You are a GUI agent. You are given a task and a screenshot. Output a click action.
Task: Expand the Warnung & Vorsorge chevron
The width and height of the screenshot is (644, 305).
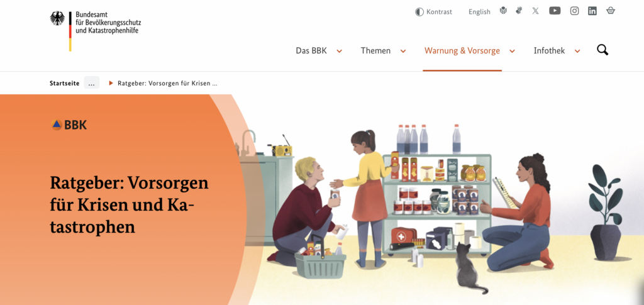tap(512, 52)
